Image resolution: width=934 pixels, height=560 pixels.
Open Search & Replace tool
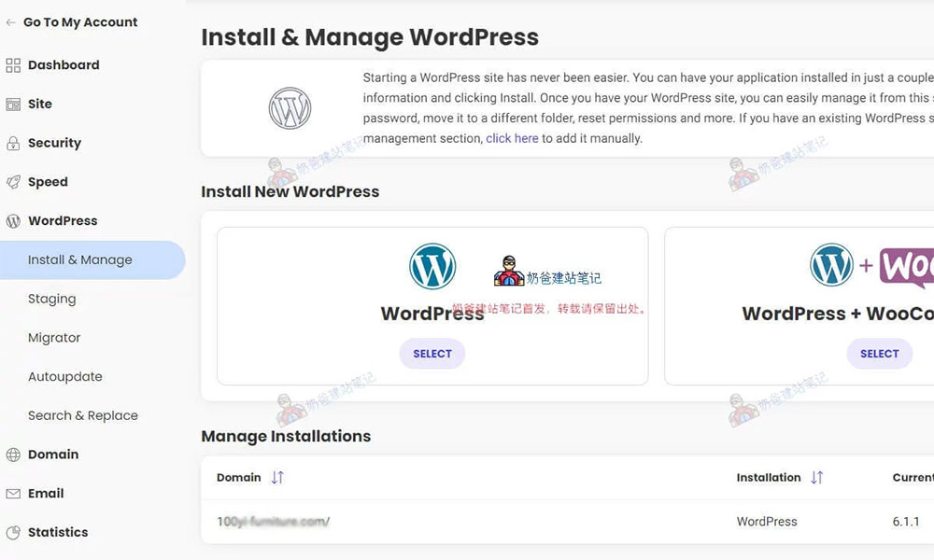click(83, 416)
